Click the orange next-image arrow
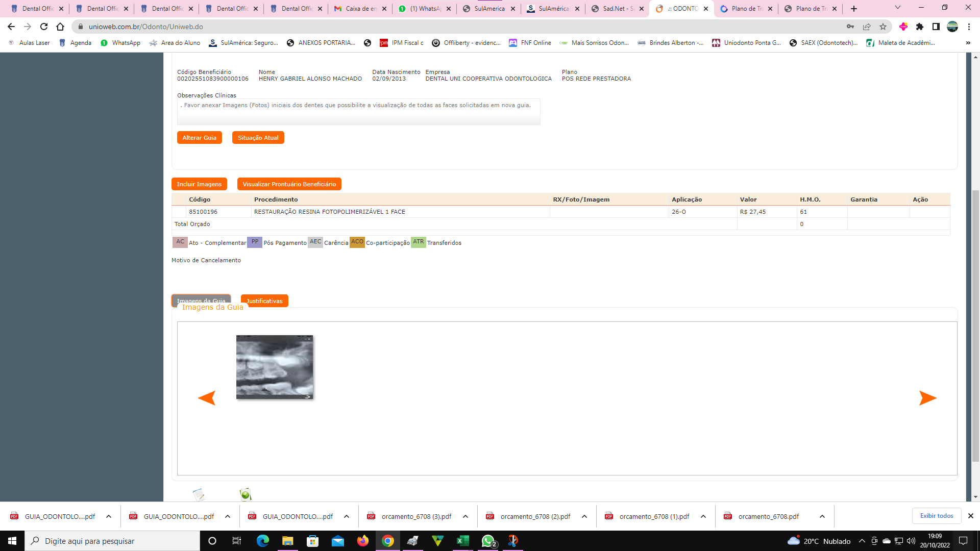The height and width of the screenshot is (551, 980). pos(927,398)
